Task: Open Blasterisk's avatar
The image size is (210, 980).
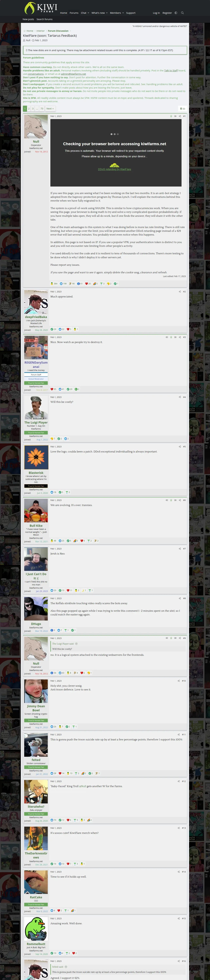Action: pos(36,457)
